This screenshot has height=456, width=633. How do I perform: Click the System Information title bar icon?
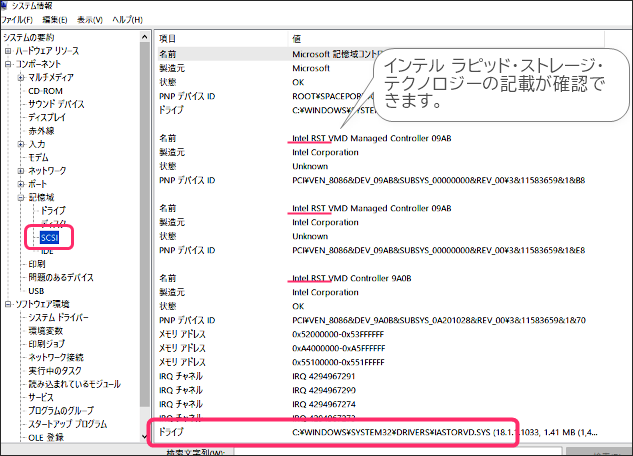point(4,5)
